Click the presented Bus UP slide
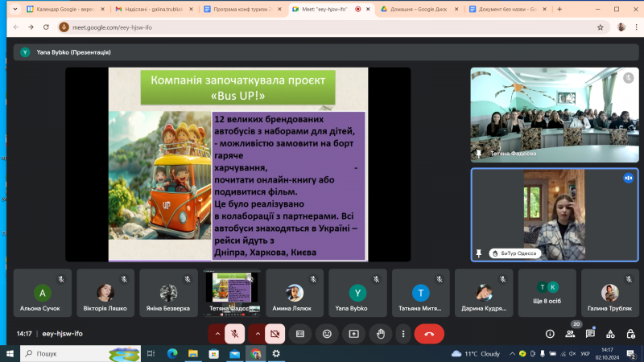Viewport: 644px width, 362px height. pyautogui.click(x=238, y=164)
